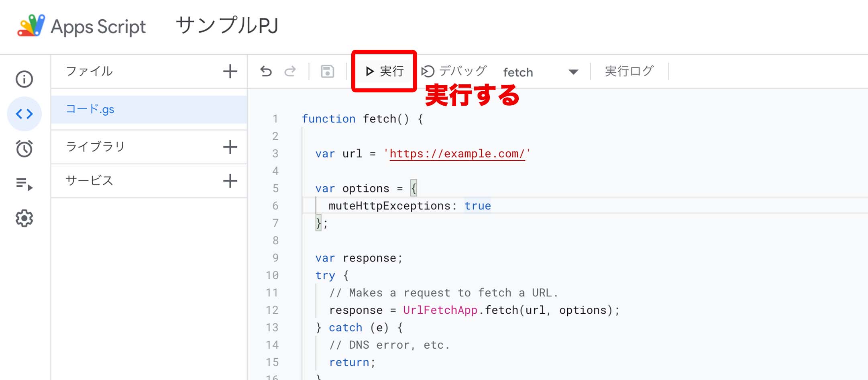Open the Triggers alarm clock icon
The width and height of the screenshot is (868, 380).
(x=24, y=149)
